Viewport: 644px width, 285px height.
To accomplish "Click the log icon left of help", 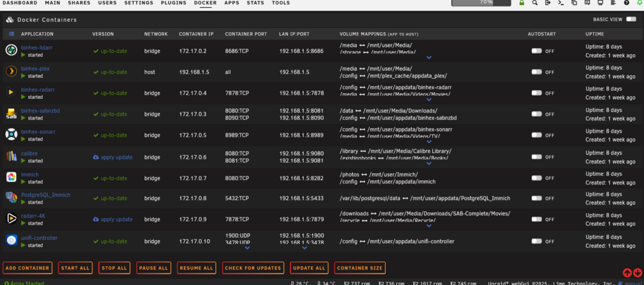I will point(613,3).
